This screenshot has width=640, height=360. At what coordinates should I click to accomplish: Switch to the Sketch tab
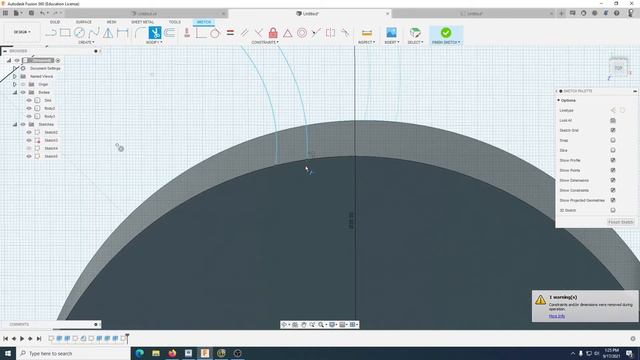pyautogui.click(x=204, y=22)
